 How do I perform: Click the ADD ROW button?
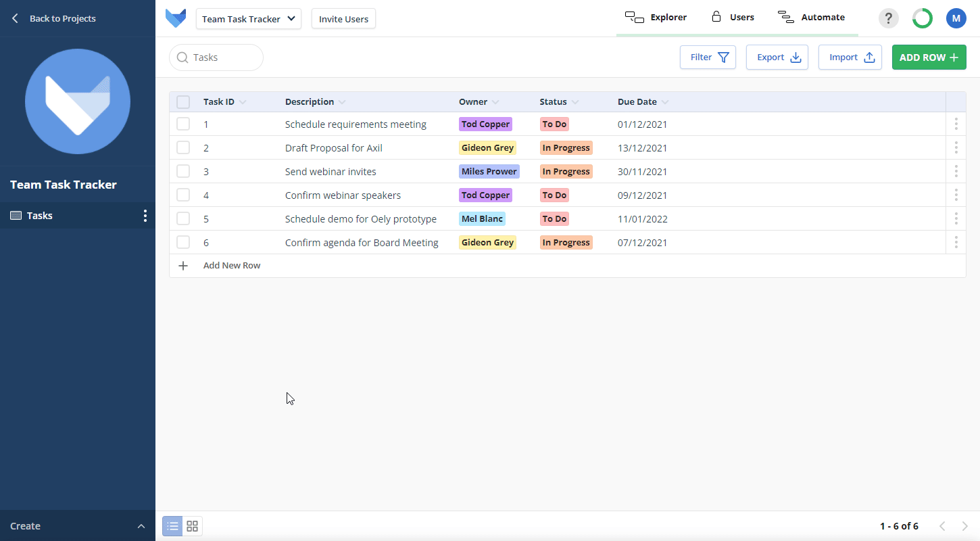click(x=929, y=57)
